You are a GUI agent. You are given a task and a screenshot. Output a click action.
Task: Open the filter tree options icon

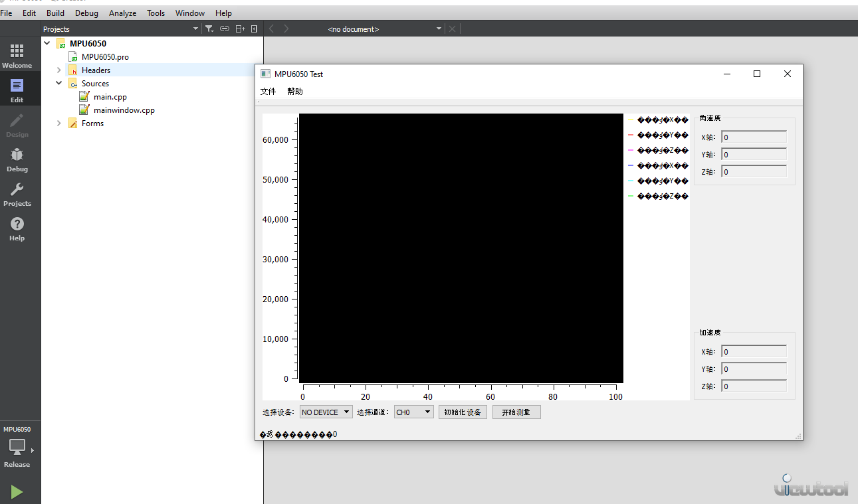pos(209,29)
